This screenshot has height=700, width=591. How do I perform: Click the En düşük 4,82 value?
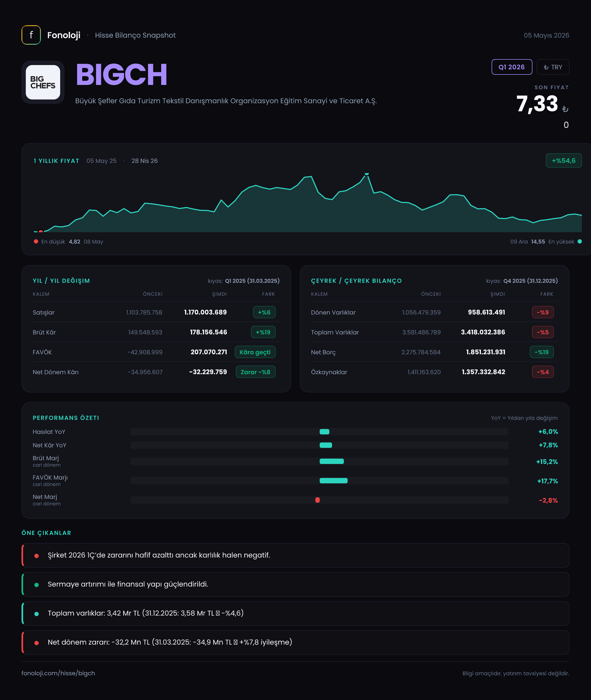coord(74,242)
